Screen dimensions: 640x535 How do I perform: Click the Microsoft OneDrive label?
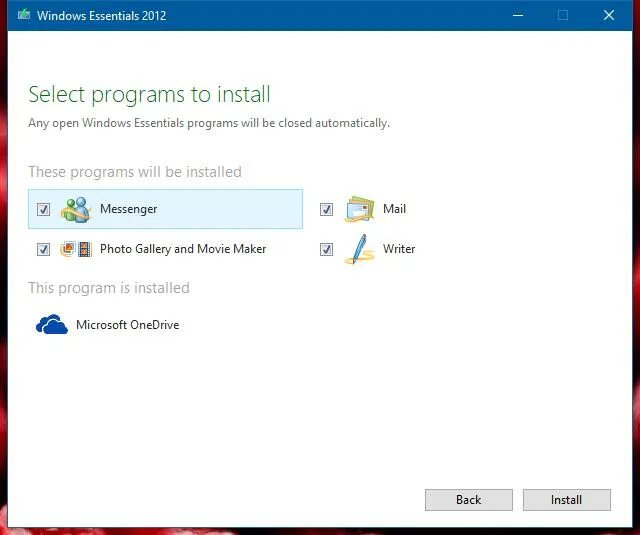(x=128, y=325)
